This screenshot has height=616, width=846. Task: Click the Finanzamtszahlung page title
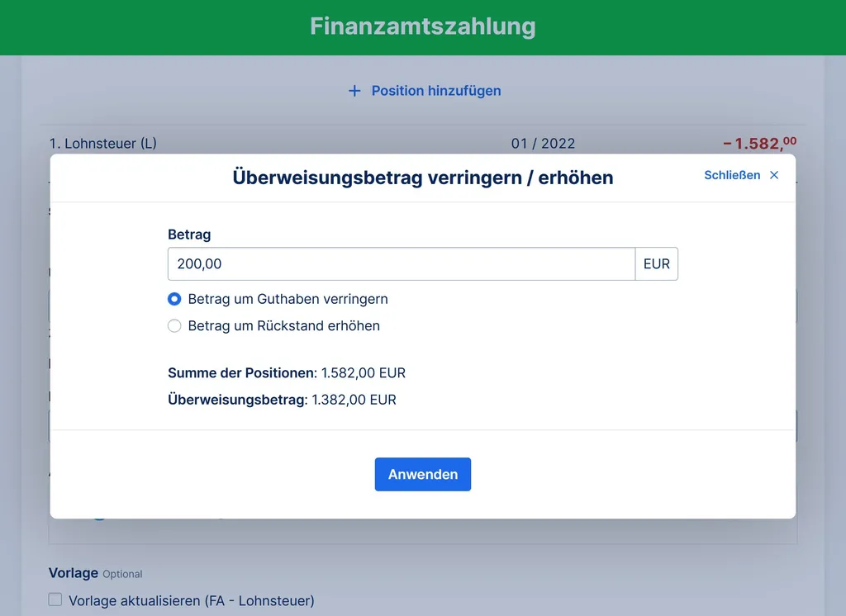click(423, 26)
